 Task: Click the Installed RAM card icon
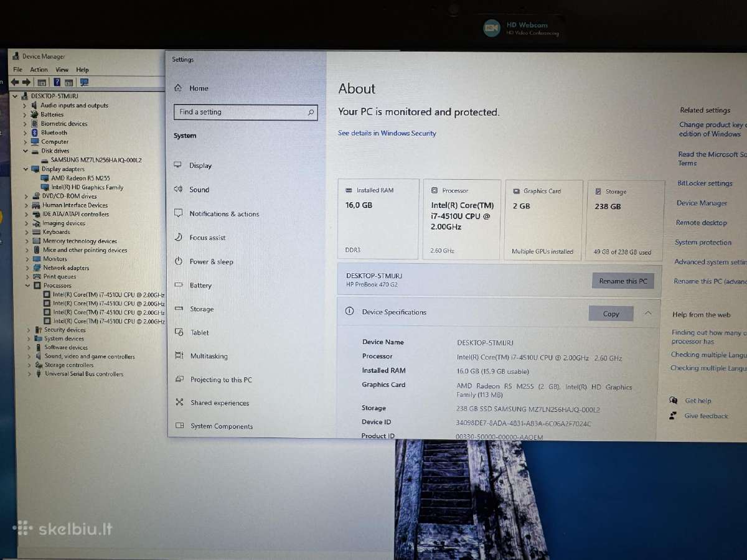[x=349, y=190]
